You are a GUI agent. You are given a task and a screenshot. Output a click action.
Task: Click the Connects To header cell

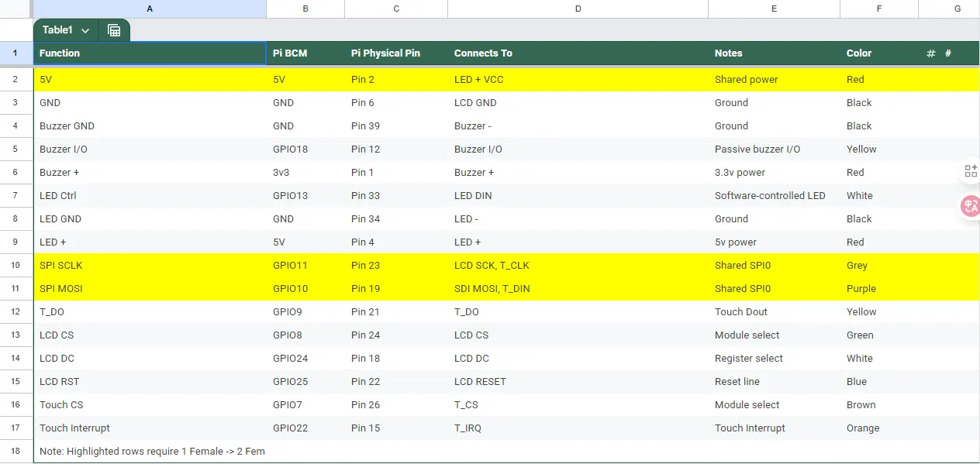point(483,53)
